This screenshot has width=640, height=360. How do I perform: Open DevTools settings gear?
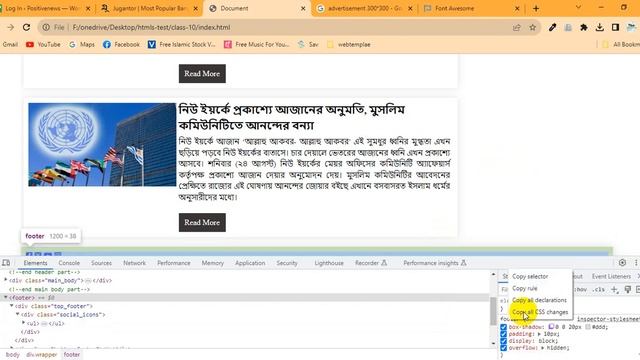(622, 263)
